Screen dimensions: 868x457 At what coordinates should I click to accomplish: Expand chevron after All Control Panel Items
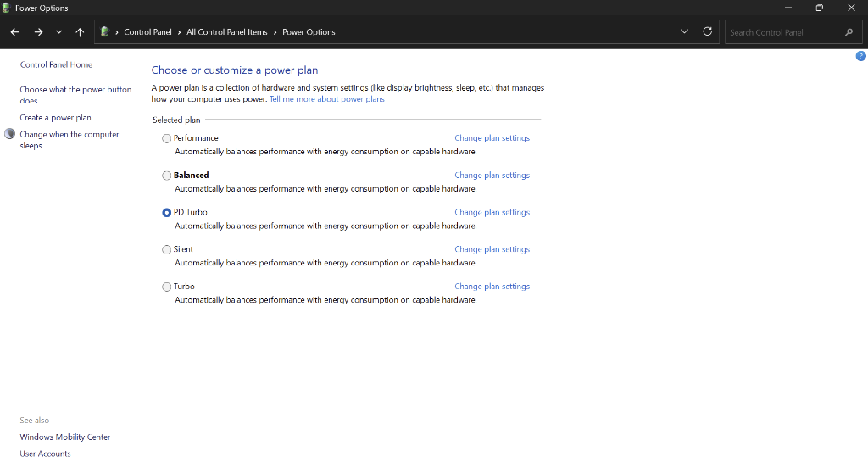(x=275, y=32)
